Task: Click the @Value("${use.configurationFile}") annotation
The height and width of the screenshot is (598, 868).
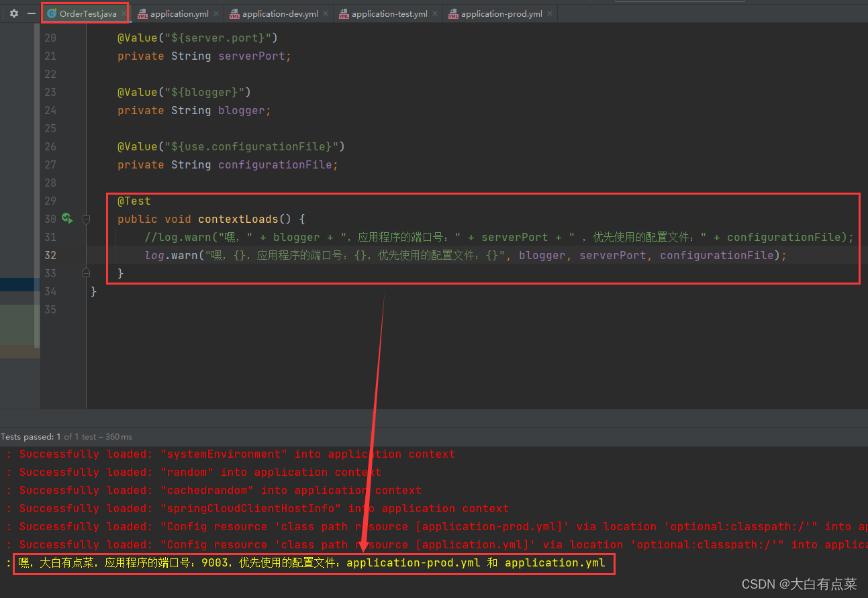Action: [x=231, y=146]
